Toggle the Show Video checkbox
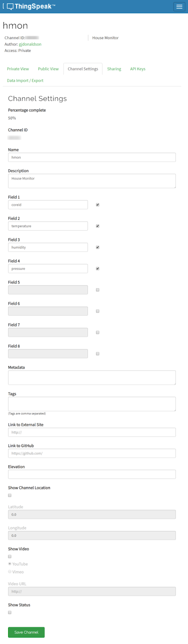The width and height of the screenshot is (188, 644). (10, 557)
